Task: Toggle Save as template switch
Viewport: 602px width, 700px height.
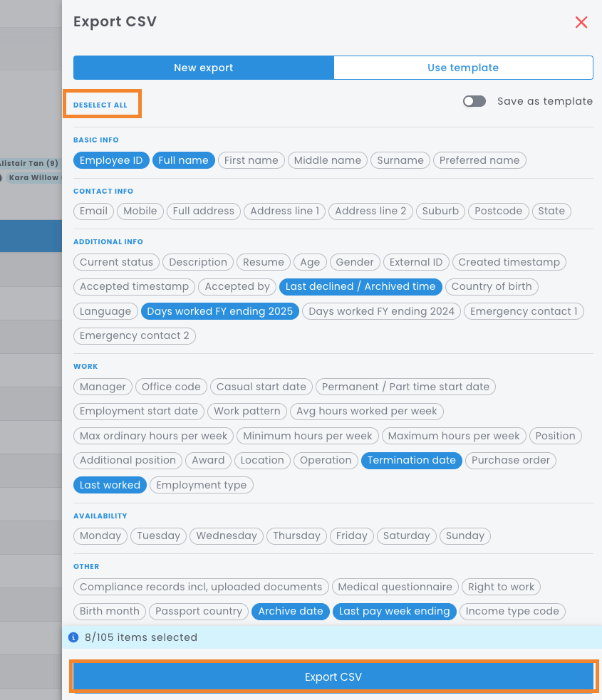Action: tap(474, 101)
